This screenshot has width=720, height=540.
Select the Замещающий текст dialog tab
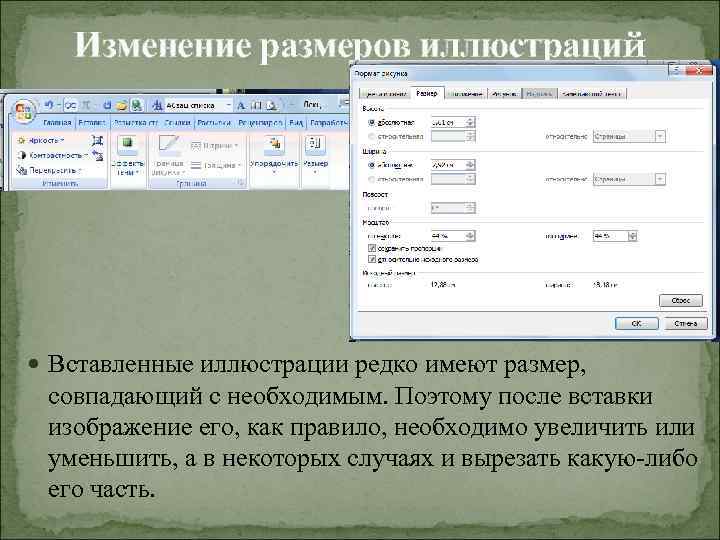click(592, 94)
